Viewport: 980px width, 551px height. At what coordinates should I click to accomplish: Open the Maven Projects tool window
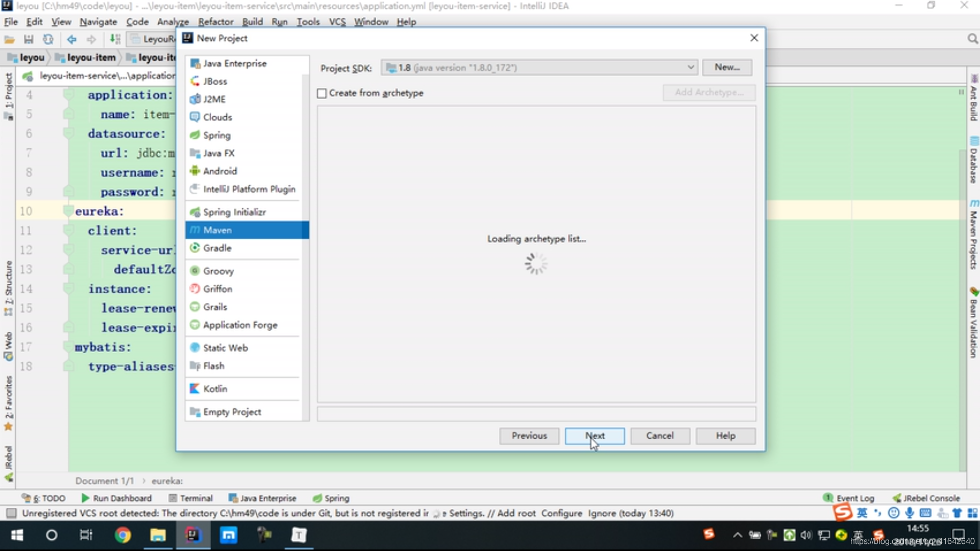tap(974, 235)
